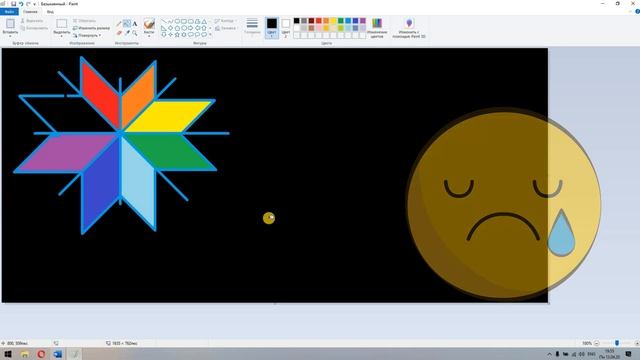
Task: Switch to the View ribbon tab
Action: coord(50,11)
